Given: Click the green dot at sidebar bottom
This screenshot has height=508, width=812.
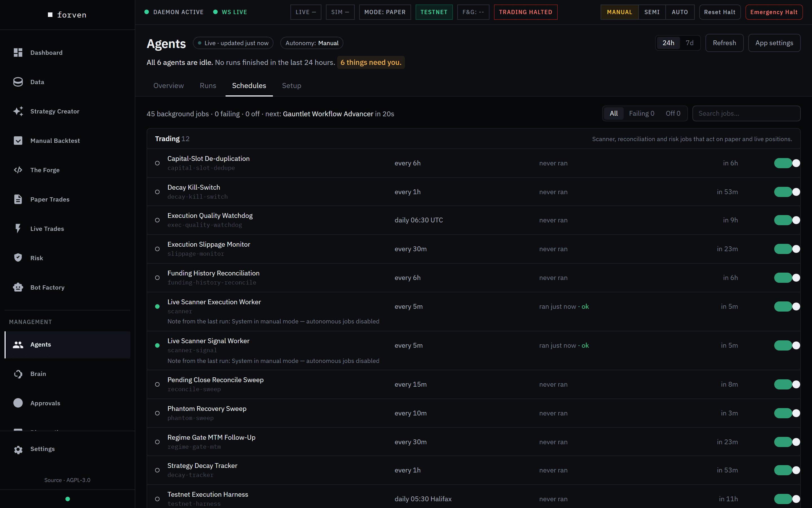Looking at the screenshot, I should pos(68,499).
